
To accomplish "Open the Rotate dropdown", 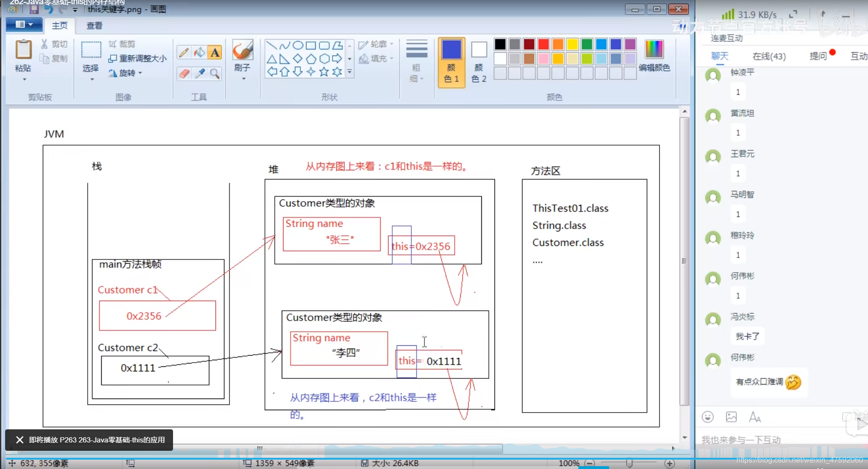I will (x=125, y=73).
